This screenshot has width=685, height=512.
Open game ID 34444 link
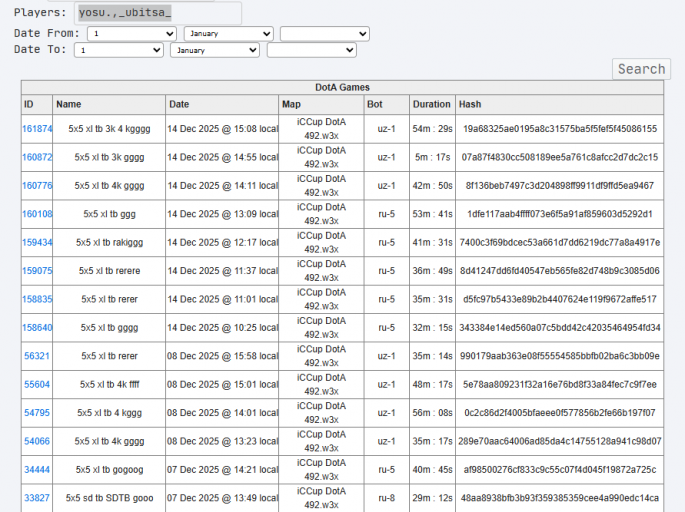[37, 470]
